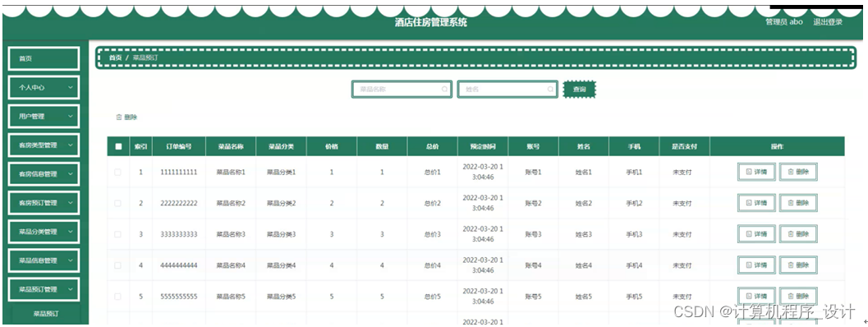Click cell 账号2

(533, 204)
